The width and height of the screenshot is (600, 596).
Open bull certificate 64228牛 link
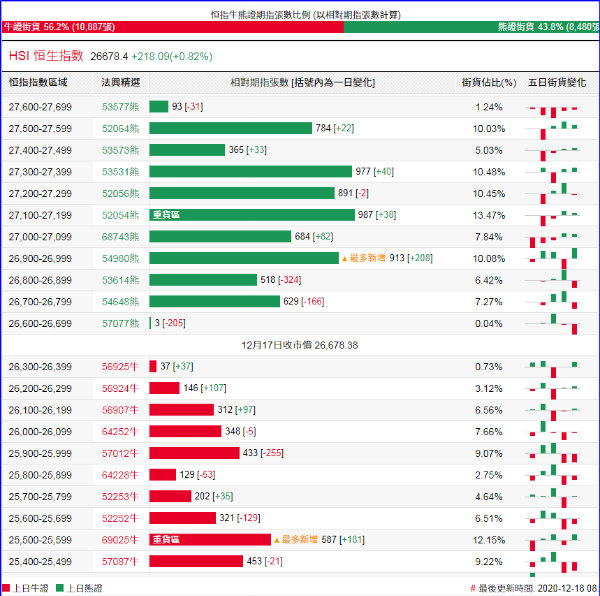coord(119,475)
